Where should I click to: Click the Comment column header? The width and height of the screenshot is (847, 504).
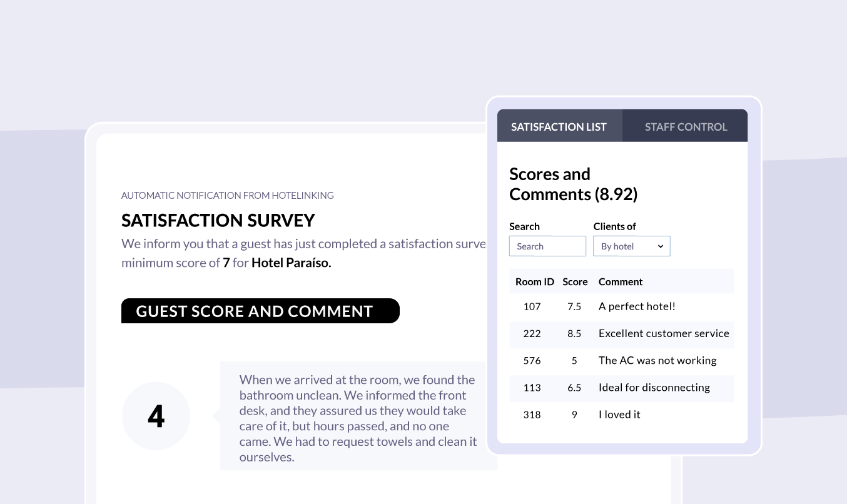coord(621,281)
